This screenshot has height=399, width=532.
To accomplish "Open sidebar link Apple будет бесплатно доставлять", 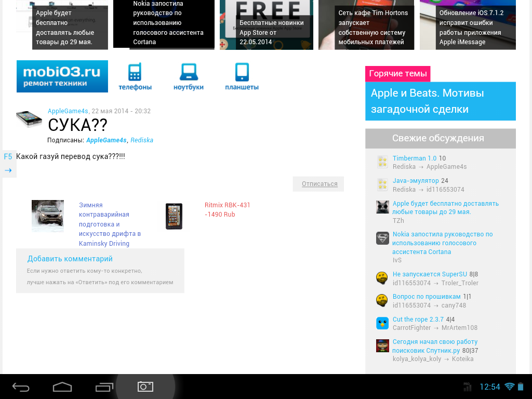I will pos(445,208).
